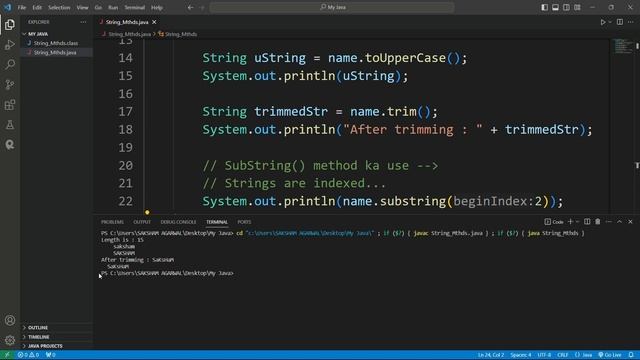Toggle the bottom panel layout
Image resolution: width=640 pixels, height=360 pixels.
556,7
